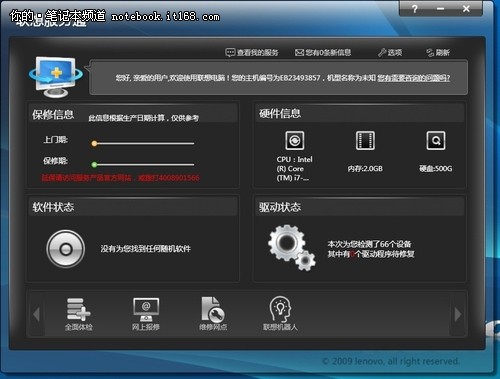Open 维修网点 service locations icon
The height and width of the screenshot is (379, 500).
click(x=213, y=313)
